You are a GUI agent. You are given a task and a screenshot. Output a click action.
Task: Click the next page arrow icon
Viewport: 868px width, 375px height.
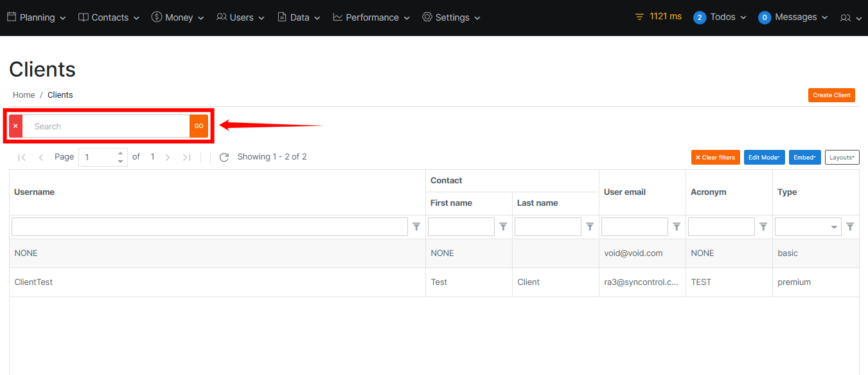[x=168, y=157]
